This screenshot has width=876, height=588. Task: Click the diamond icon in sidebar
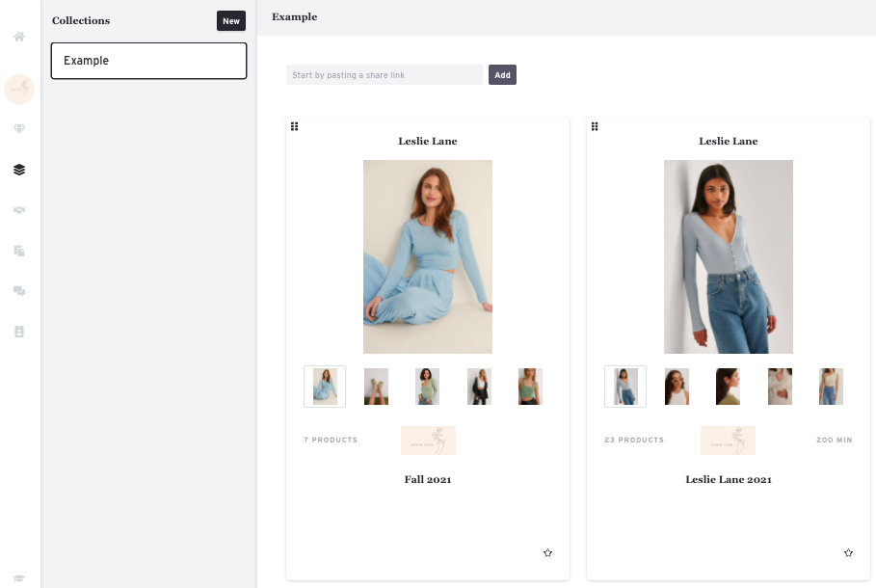[x=19, y=129]
